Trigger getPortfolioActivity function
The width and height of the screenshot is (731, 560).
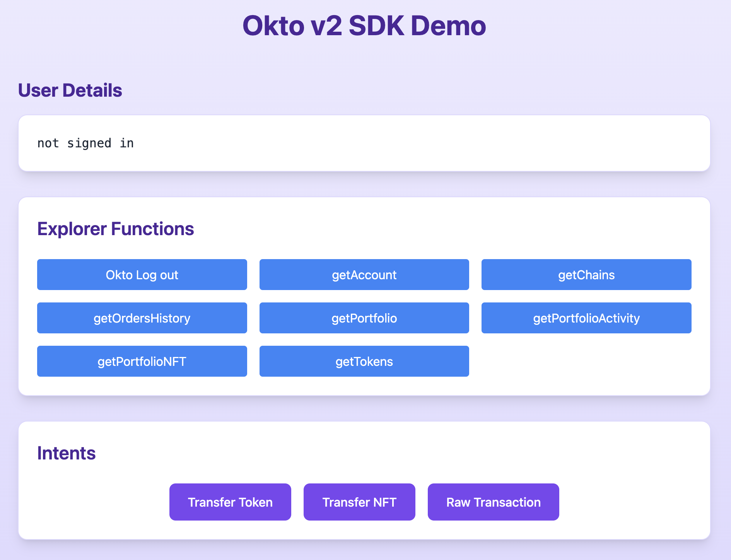586,318
